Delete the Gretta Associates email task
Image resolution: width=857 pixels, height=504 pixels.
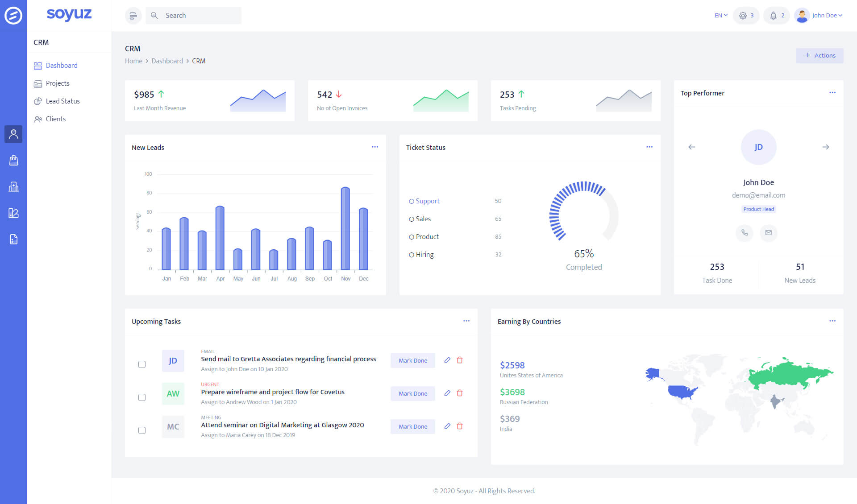(x=460, y=360)
